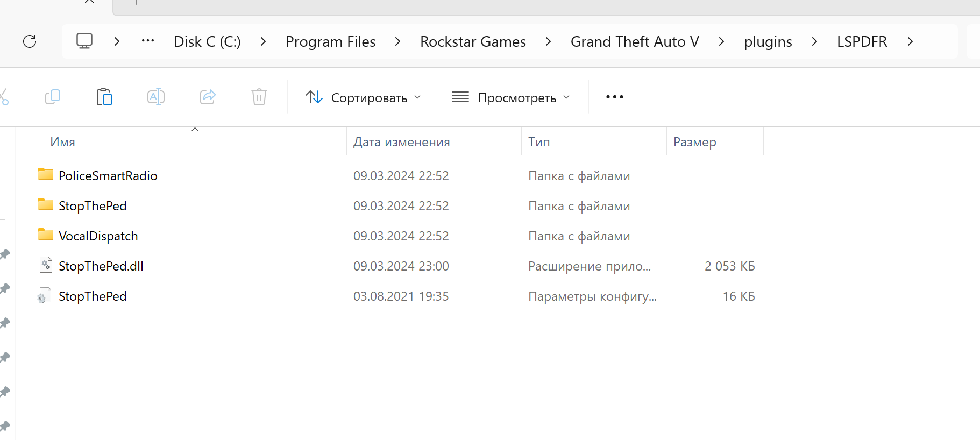Select the PoliceSmartRadio folder
Viewport: 980px width, 440px height.
click(x=108, y=176)
